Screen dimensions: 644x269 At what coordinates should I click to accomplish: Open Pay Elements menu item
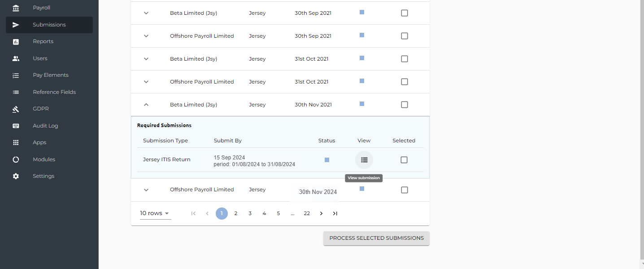point(49,75)
